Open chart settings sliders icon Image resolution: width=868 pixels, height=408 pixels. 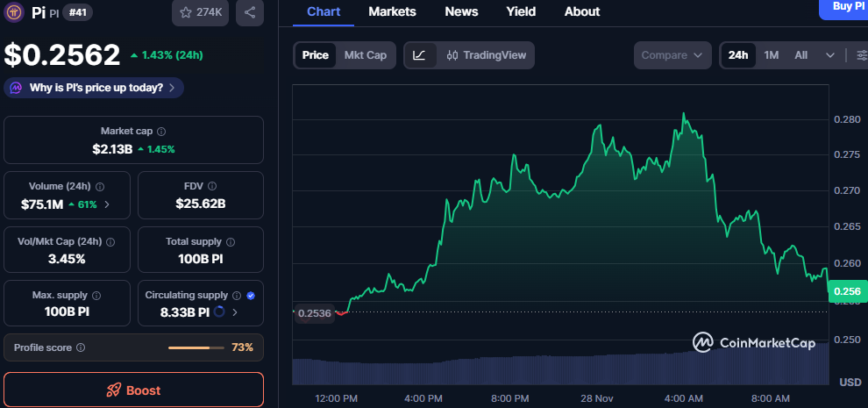861,55
